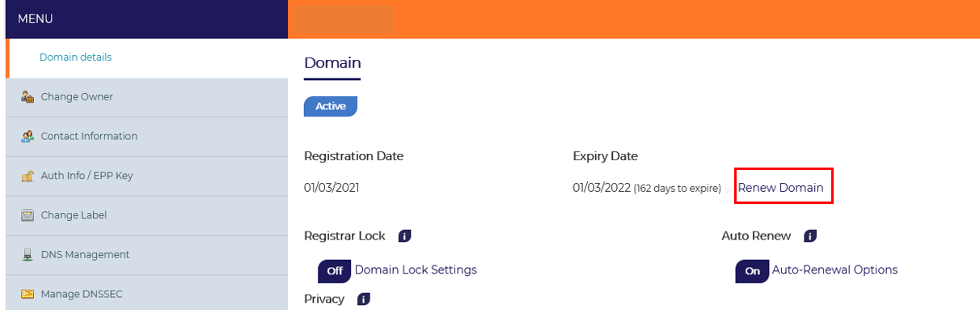Click the info icon next to Privacy
This screenshot has height=310, width=980.
pyautogui.click(x=364, y=299)
